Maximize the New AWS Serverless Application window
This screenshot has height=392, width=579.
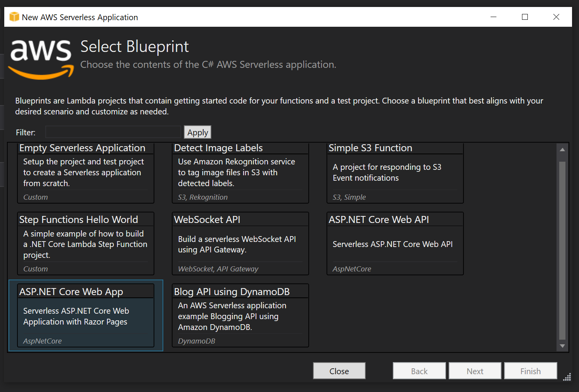tap(525, 17)
